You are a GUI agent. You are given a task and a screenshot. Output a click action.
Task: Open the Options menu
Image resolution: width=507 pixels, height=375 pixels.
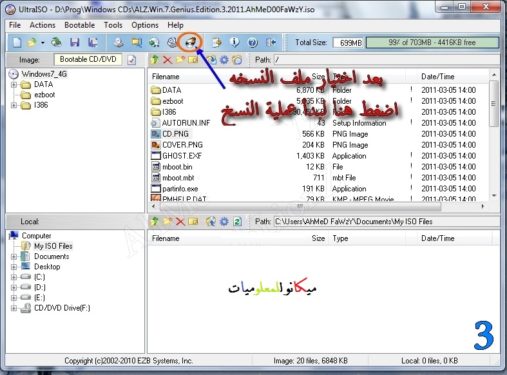[x=145, y=25]
